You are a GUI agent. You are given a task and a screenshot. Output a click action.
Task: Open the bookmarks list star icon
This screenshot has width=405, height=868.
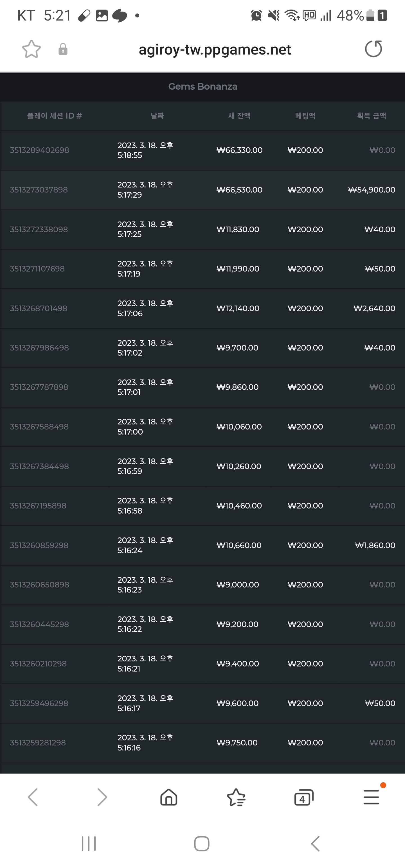coord(236,797)
